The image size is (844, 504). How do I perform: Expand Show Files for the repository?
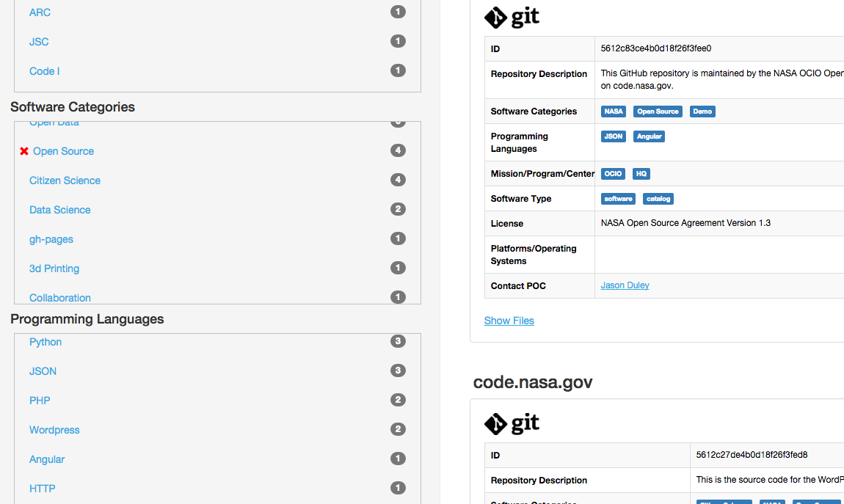click(x=509, y=321)
